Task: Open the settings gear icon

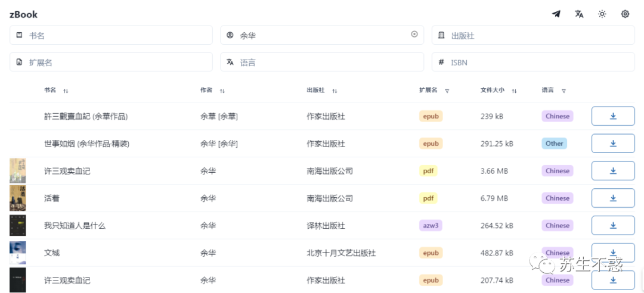Action: [x=625, y=14]
